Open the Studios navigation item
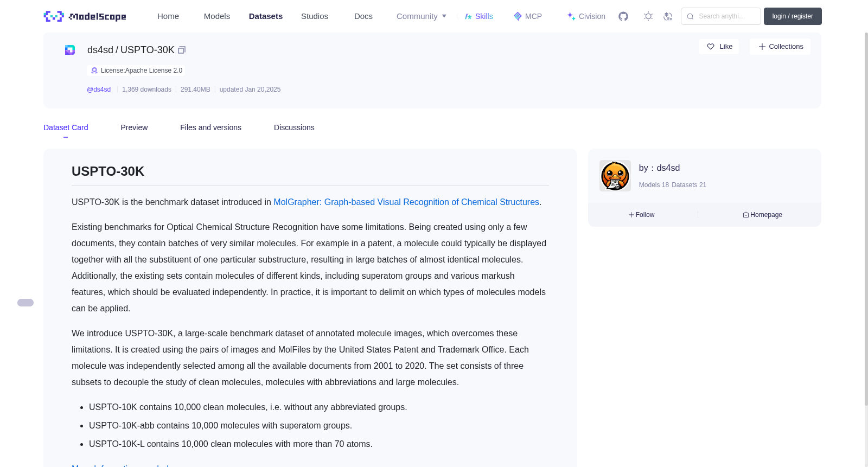868x467 pixels. click(x=315, y=16)
